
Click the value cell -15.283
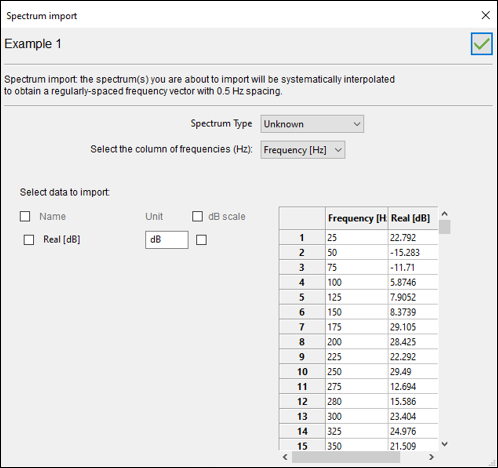[x=413, y=252]
